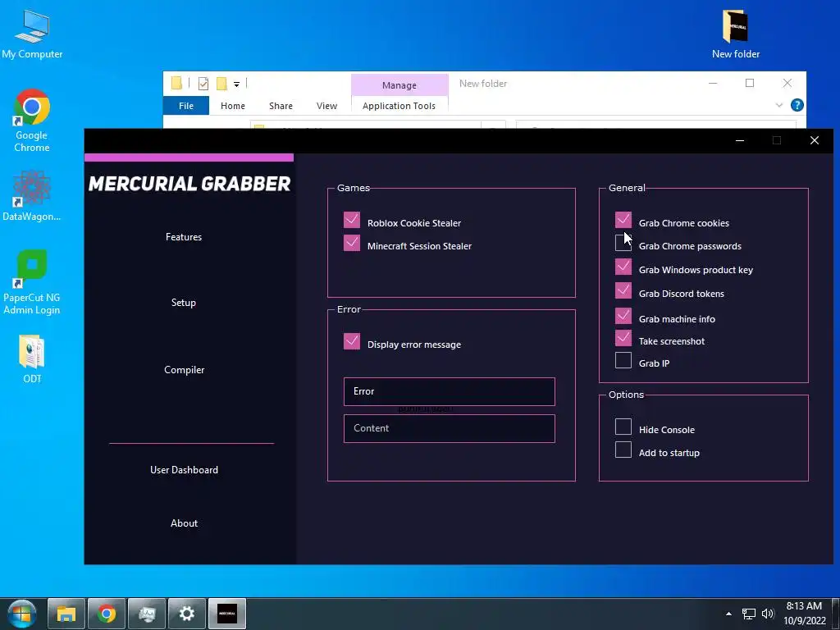Open the User Dashboard section
Viewport: 840px width, 630px height.
coord(185,470)
